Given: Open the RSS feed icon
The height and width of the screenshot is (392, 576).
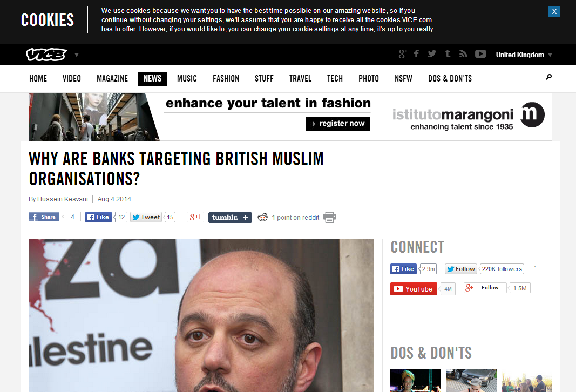Looking at the screenshot, I should [x=463, y=54].
